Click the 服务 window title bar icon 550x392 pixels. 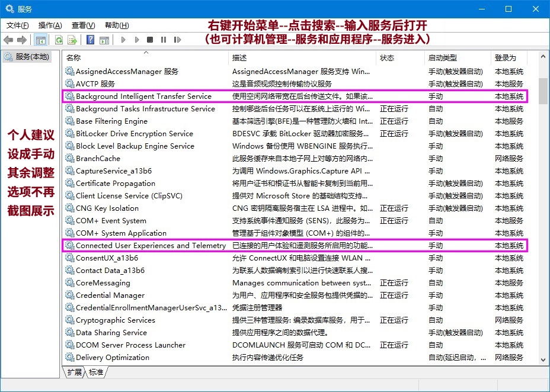pos(10,9)
